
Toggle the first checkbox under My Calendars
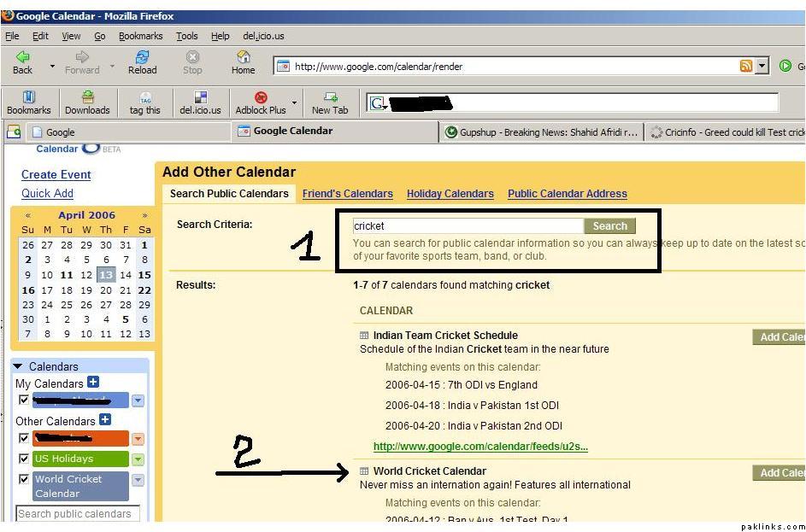point(24,400)
